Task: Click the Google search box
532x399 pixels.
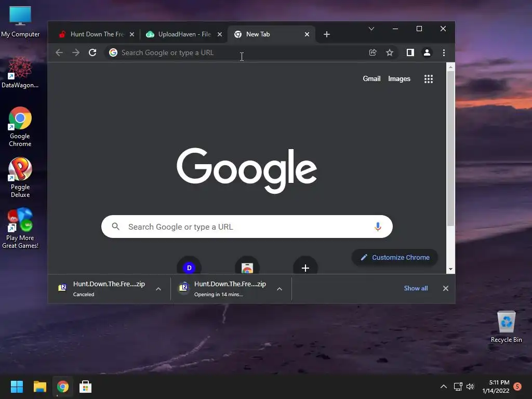Action: [247, 227]
